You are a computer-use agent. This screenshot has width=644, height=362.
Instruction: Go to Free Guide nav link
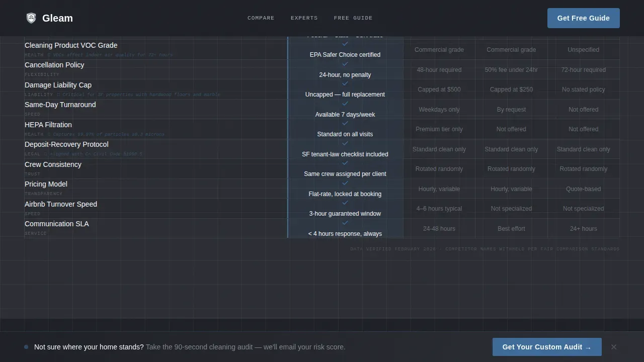(x=353, y=18)
